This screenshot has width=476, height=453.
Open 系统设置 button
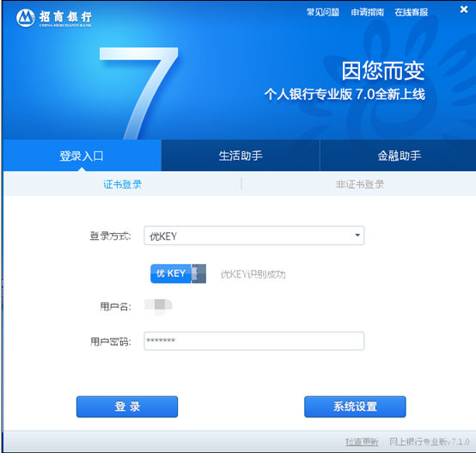355,407
